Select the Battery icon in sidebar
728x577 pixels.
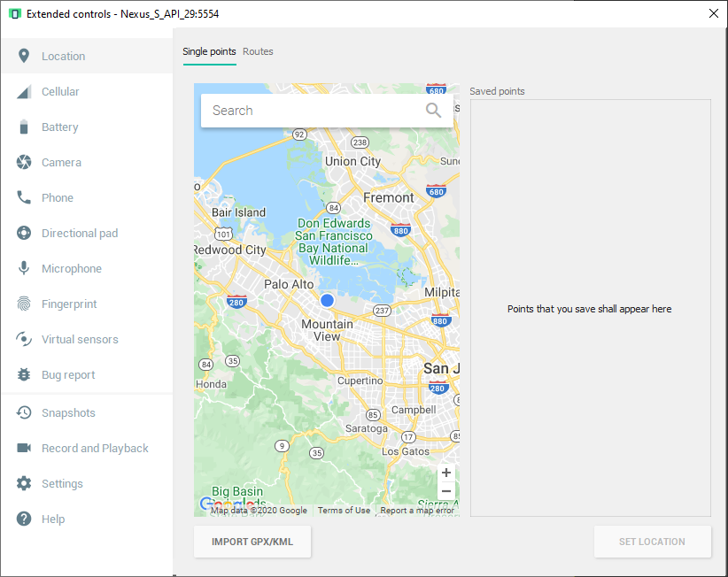pyautogui.click(x=24, y=127)
